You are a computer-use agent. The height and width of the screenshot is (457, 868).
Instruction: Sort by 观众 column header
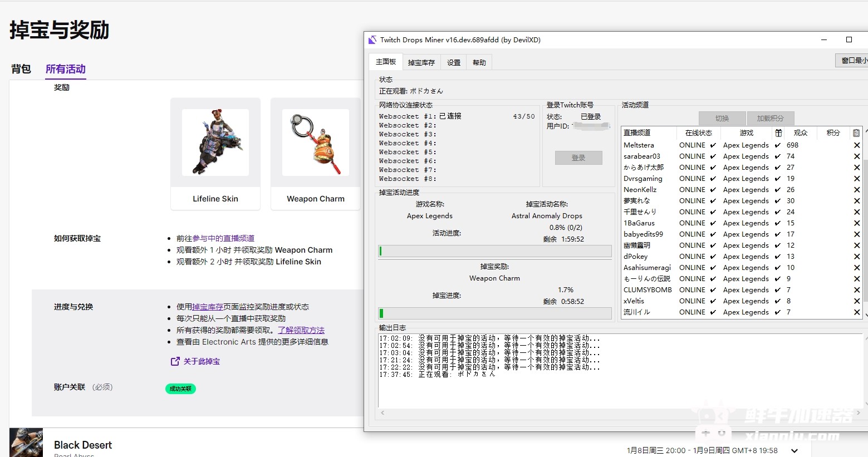click(x=801, y=133)
